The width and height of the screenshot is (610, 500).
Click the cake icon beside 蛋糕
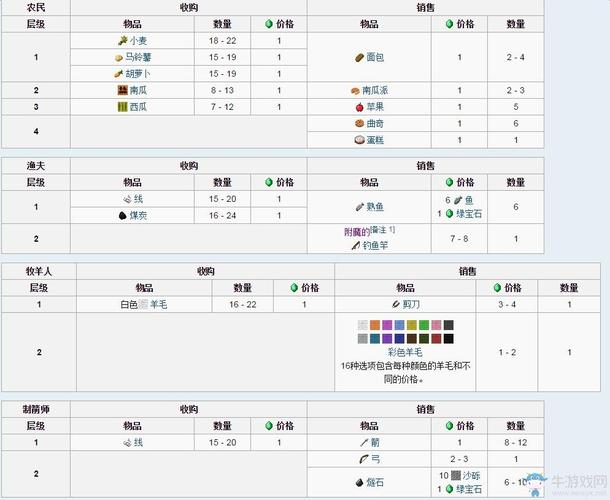point(358,140)
